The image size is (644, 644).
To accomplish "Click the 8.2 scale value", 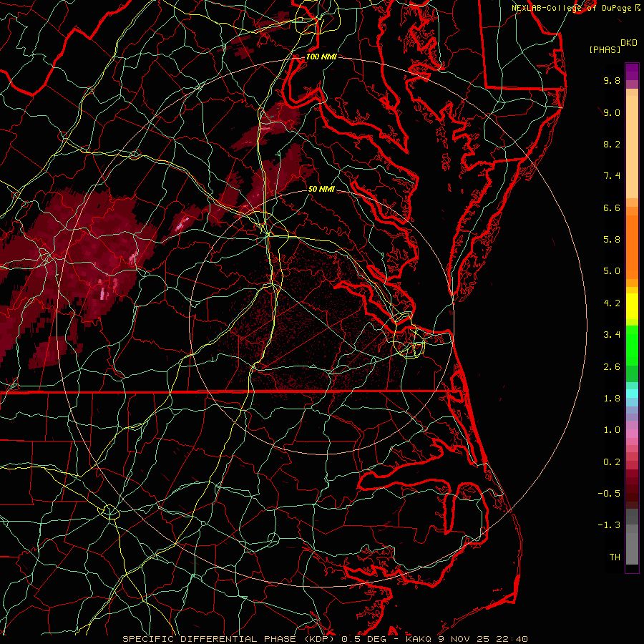I will tap(612, 144).
